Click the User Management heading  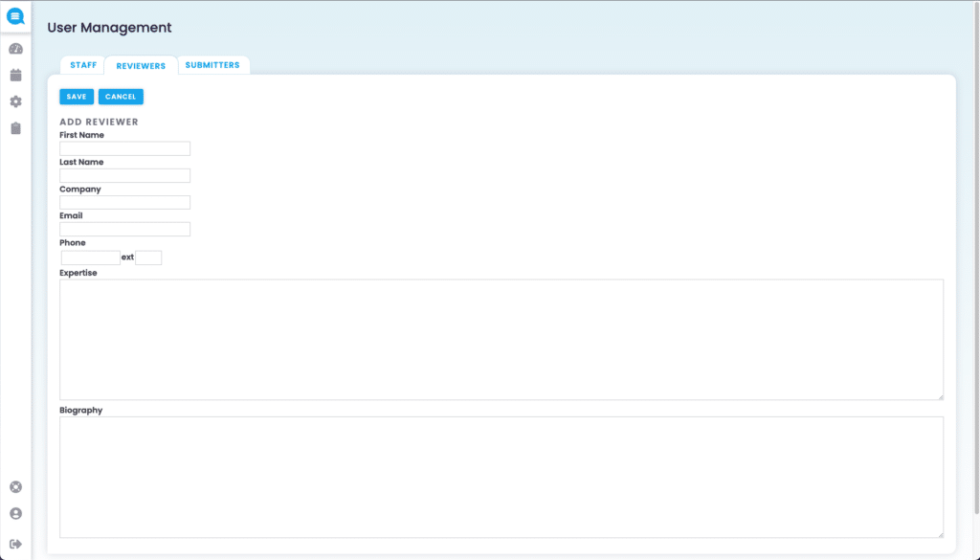[x=109, y=28]
